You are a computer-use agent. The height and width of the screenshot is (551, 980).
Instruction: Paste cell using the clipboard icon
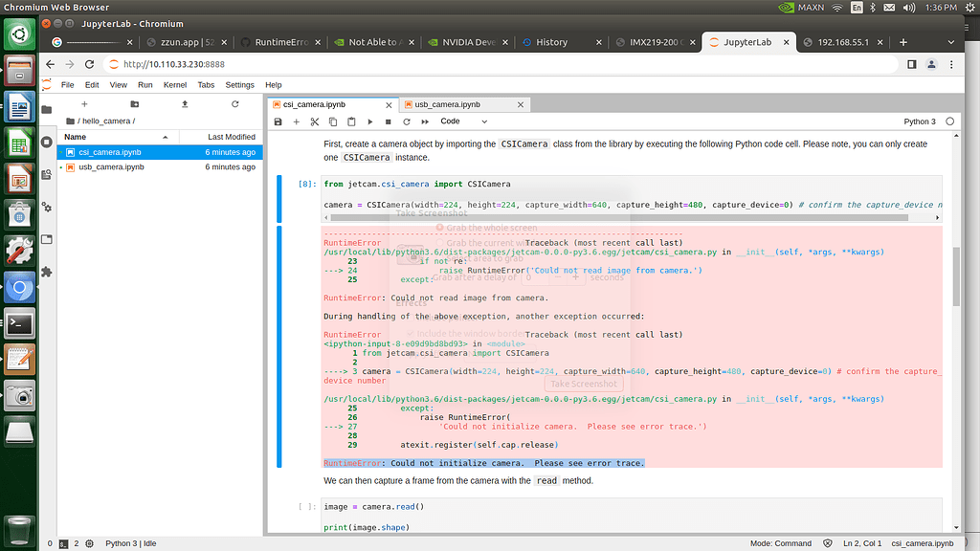pyautogui.click(x=351, y=121)
